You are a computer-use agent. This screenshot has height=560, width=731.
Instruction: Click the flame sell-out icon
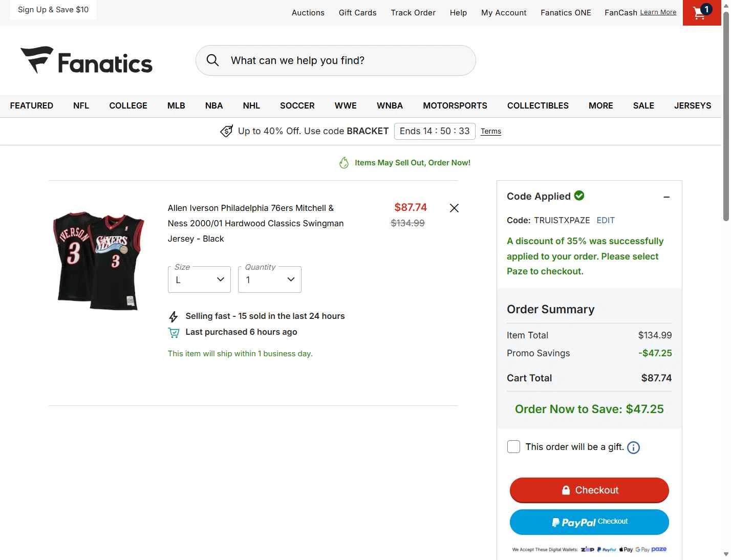click(x=344, y=163)
